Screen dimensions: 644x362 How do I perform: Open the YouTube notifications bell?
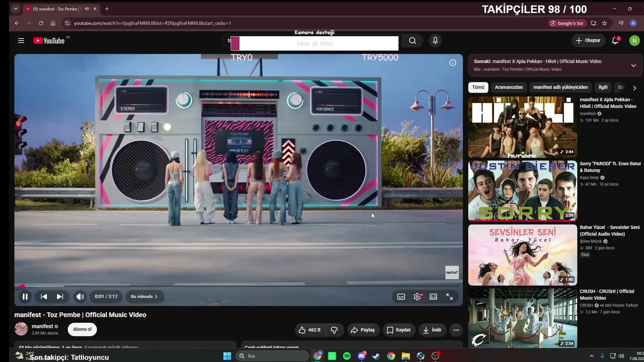615,41
